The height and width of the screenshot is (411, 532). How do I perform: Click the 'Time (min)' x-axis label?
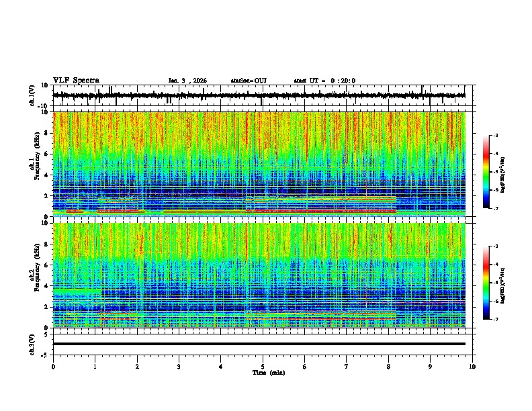pos(269,373)
